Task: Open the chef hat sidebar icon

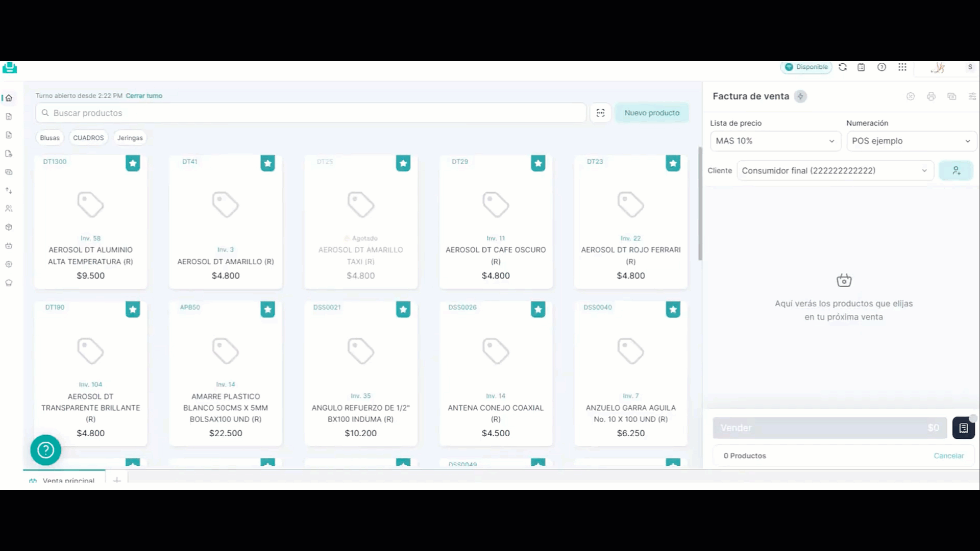Action: (9, 283)
